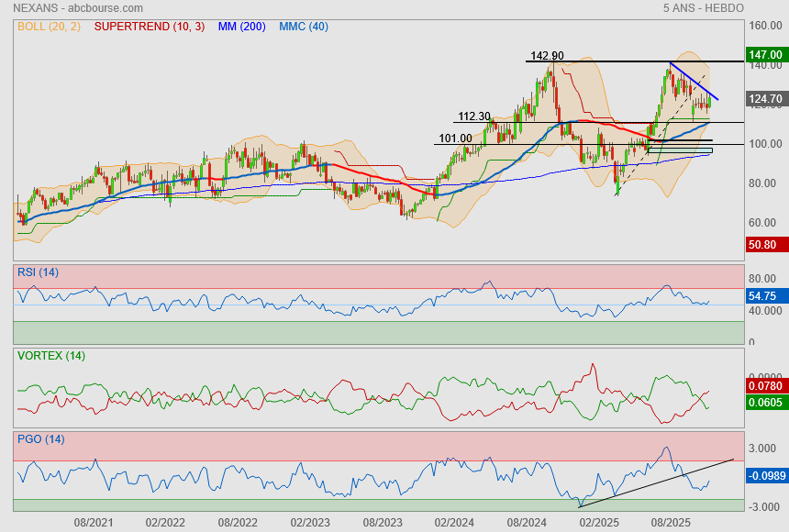Image resolution: width=789 pixels, height=532 pixels.
Task: Click the RSI value tag 54.75
Action: tap(764, 296)
